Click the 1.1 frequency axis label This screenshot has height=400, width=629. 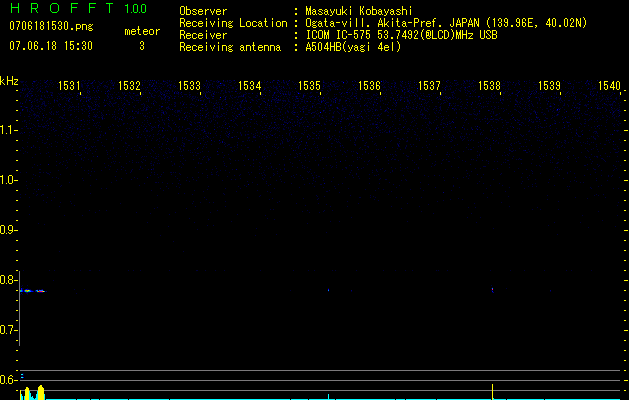click(8, 130)
